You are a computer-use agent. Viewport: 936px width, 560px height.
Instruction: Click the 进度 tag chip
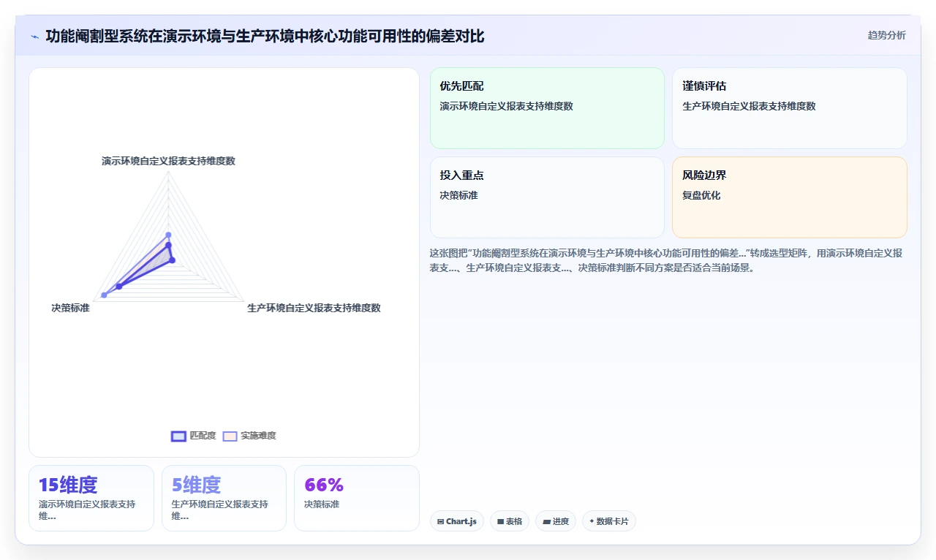(x=556, y=521)
